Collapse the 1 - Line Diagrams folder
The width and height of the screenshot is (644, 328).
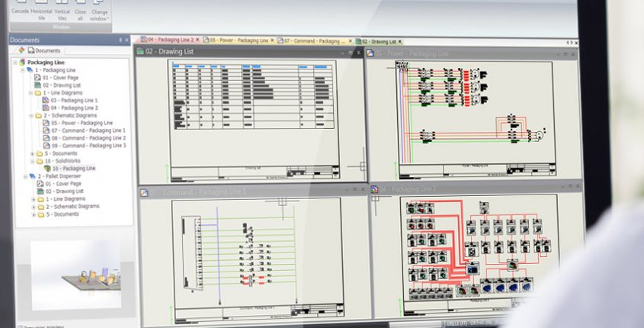[30, 93]
